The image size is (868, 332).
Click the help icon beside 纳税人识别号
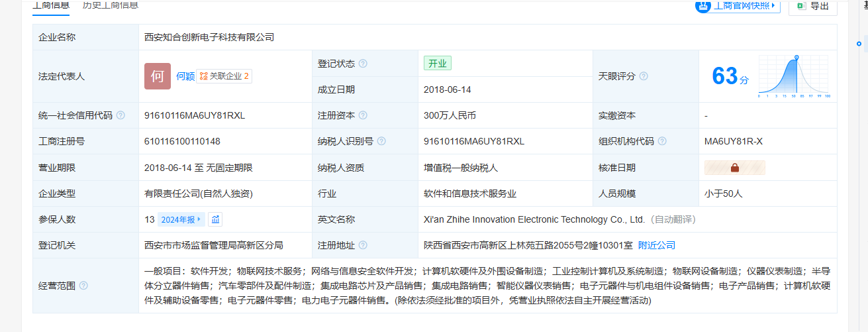(x=381, y=141)
